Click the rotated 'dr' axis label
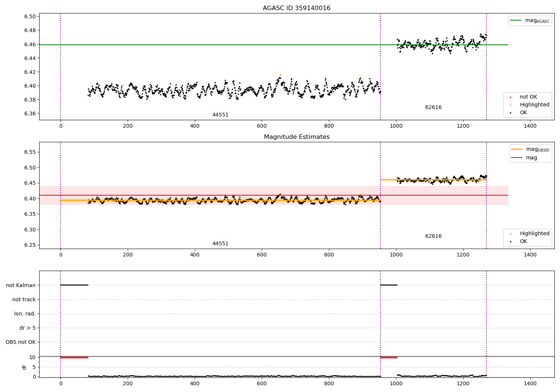This screenshot has height=392, width=560. pos(24,367)
